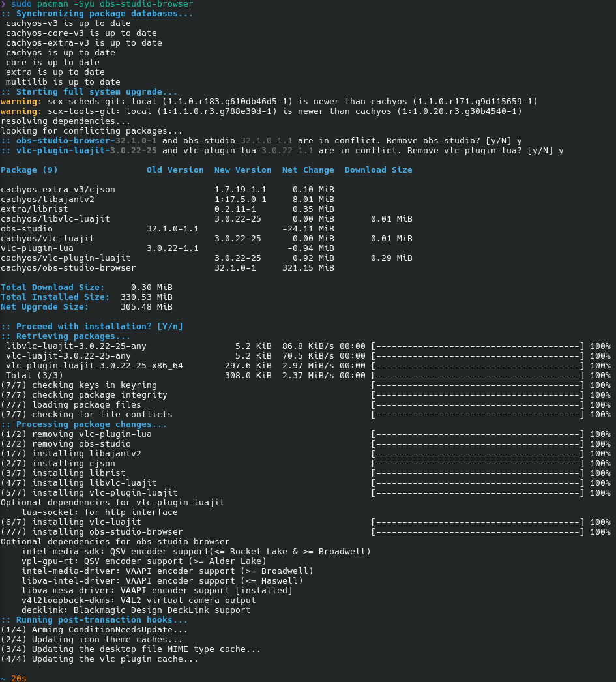The width and height of the screenshot is (616, 682).
Task: Click 'Net Upgrade Size:' value 305.48 MiB
Action: coord(147,307)
